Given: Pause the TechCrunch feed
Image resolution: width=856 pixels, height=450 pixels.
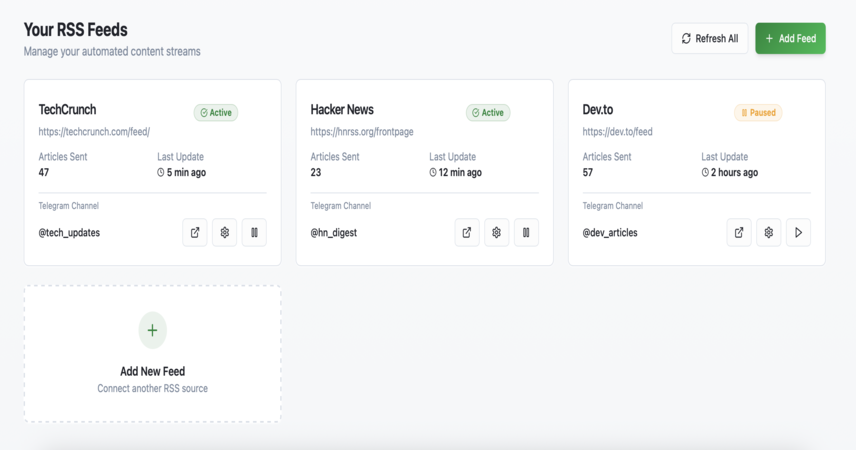Looking at the screenshot, I should [x=254, y=233].
